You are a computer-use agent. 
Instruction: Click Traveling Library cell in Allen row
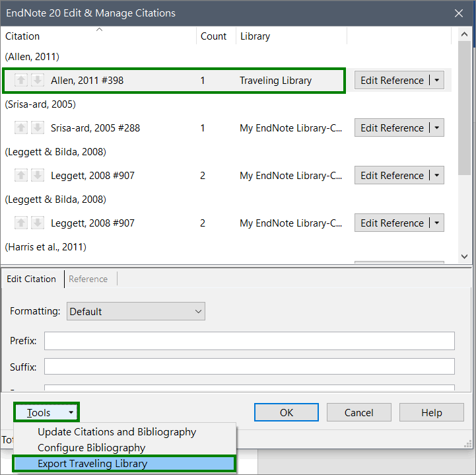click(276, 81)
